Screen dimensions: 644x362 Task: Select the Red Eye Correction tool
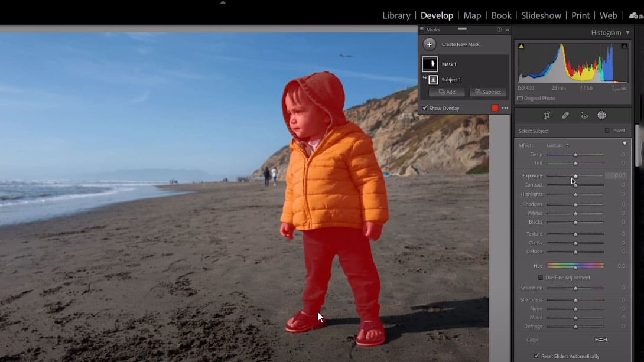(584, 115)
